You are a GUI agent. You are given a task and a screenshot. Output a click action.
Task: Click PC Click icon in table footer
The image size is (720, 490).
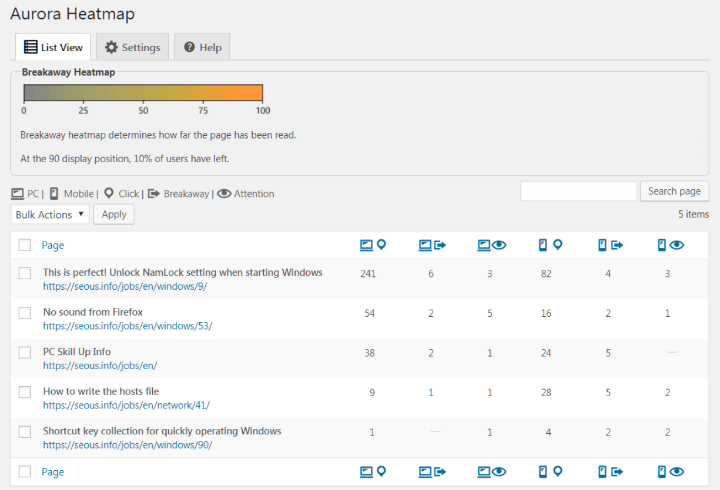(x=371, y=471)
